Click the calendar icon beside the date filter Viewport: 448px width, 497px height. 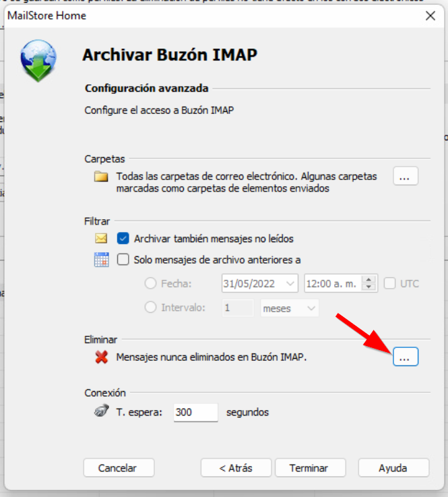(x=101, y=260)
